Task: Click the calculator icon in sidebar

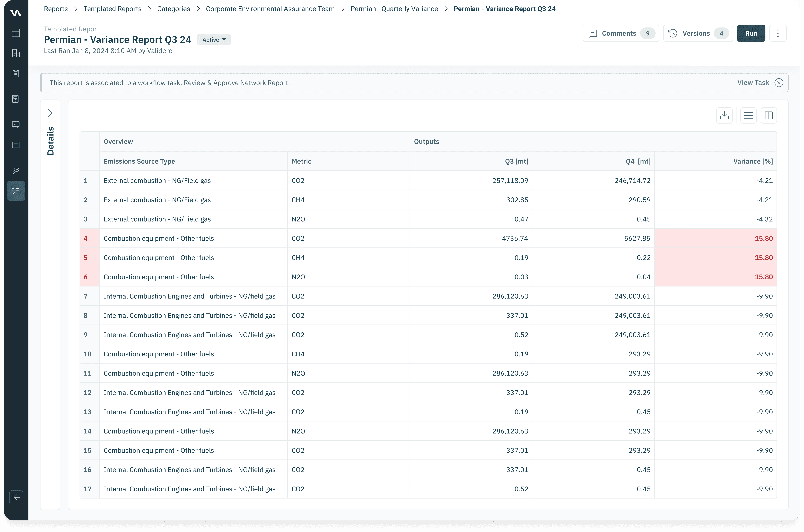Action: point(16,99)
